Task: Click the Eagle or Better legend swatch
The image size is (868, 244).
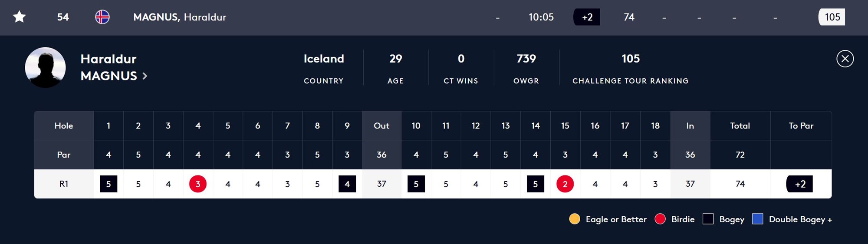Action: 575,219
